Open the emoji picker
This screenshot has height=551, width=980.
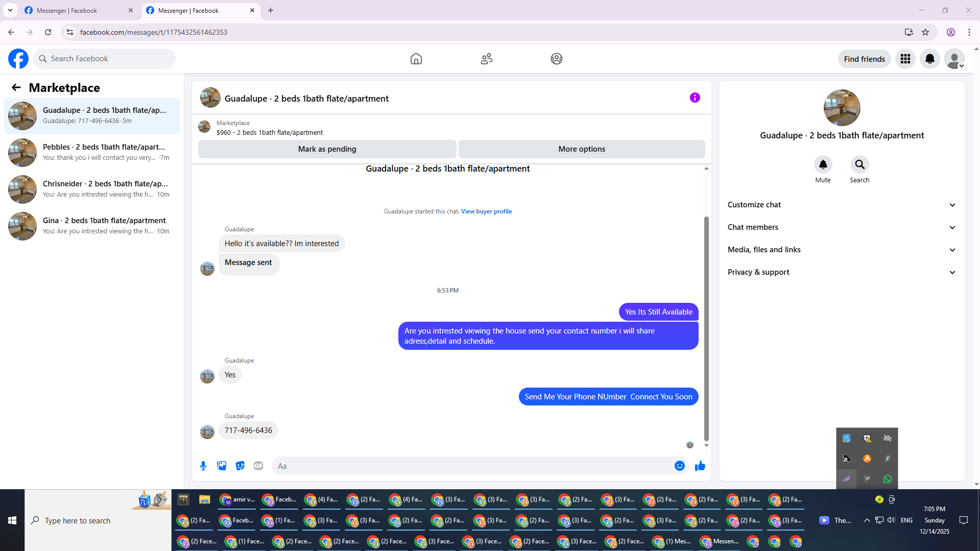point(680,466)
